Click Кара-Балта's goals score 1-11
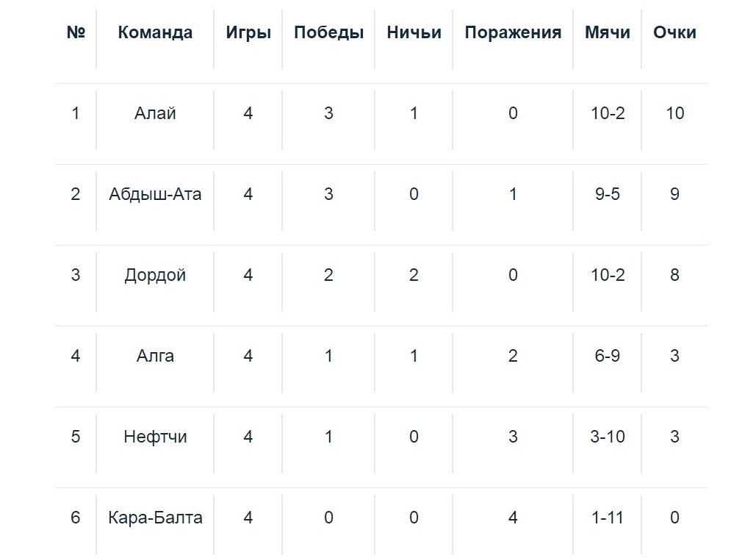Image resolution: width=756 pixels, height=558 pixels. pyautogui.click(x=608, y=518)
